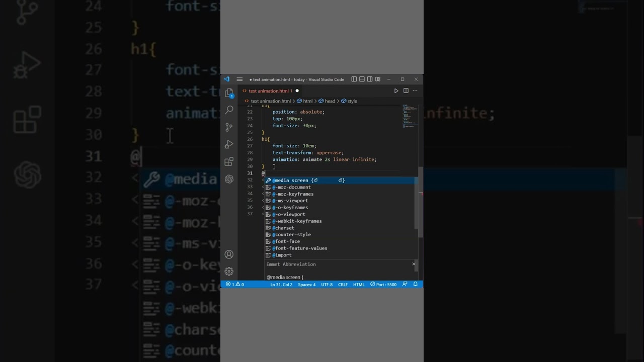Image resolution: width=644 pixels, height=362 pixels.
Task: Click the 'text-transform: uppercase;' line
Action: click(308, 153)
